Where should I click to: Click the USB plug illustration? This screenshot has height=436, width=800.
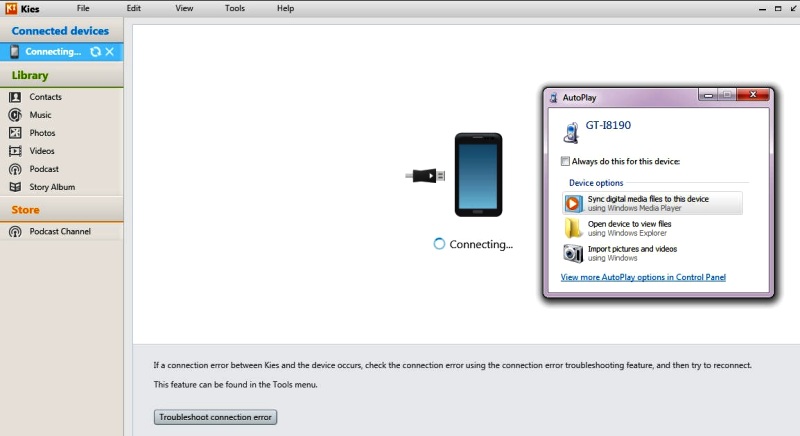point(426,176)
